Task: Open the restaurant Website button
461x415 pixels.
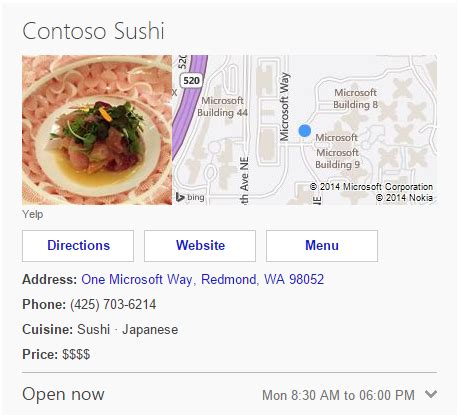Action: click(200, 246)
